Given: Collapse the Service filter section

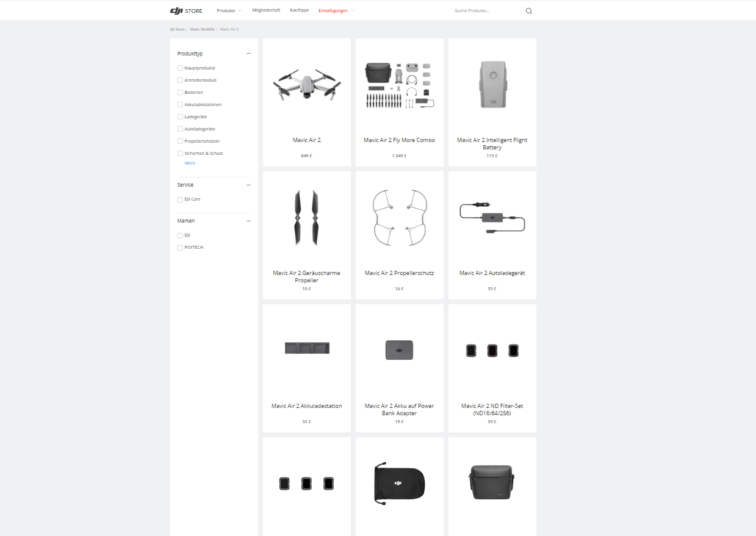Looking at the screenshot, I should tap(248, 185).
